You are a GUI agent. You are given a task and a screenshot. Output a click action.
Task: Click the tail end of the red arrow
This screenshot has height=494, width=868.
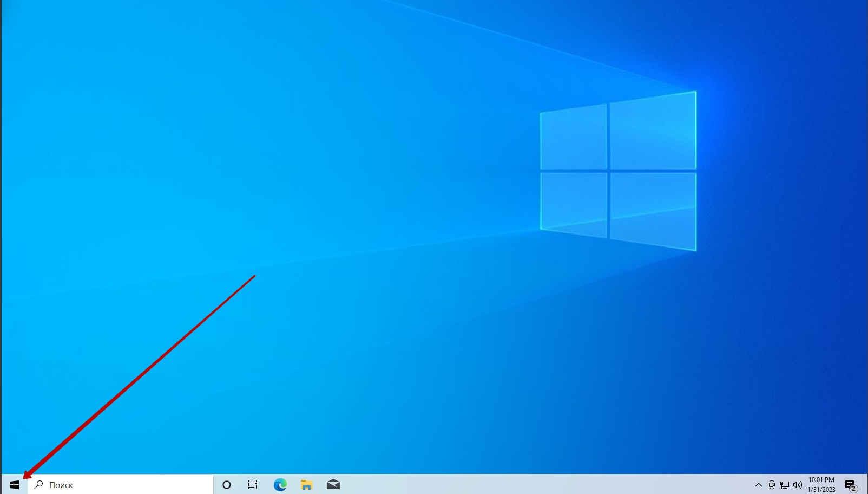coord(254,276)
